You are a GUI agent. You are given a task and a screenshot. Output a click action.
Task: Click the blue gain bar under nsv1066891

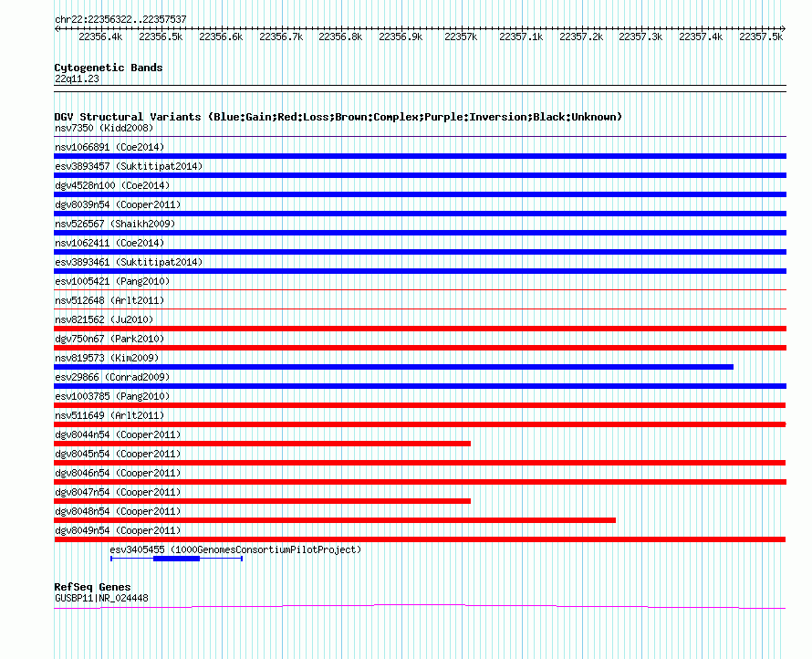click(x=420, y=156)
